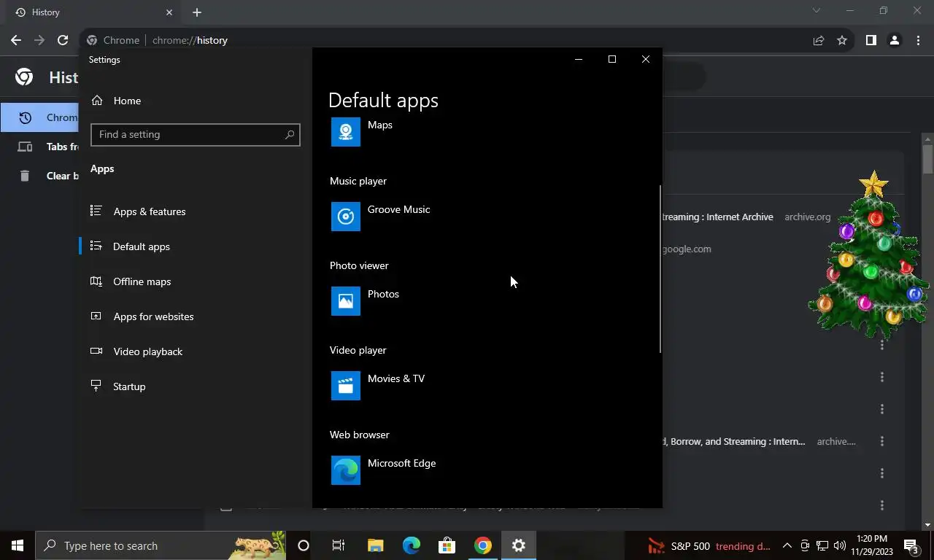Image resolution: width=934 pixels, height=560 pixels.
Task: Open the volume control in system tray
Action: [x=839, y=545]
